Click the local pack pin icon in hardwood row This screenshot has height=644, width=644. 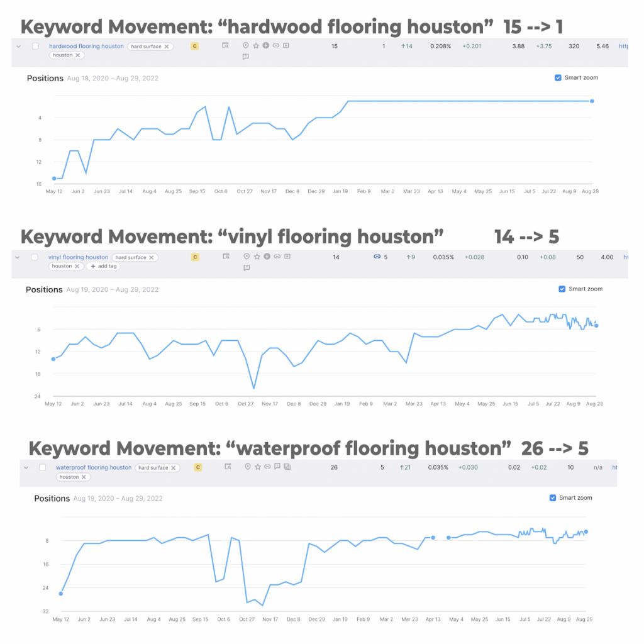(x=246, y=45)
